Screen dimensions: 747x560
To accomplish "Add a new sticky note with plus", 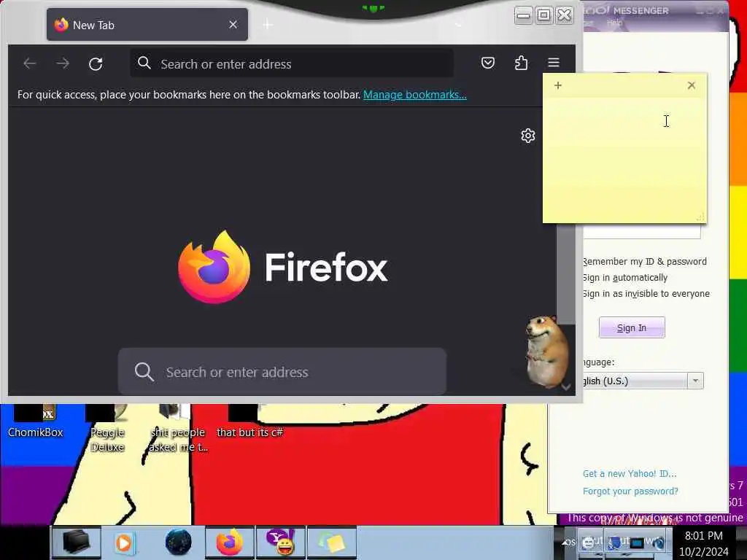I will pos(558,85).
